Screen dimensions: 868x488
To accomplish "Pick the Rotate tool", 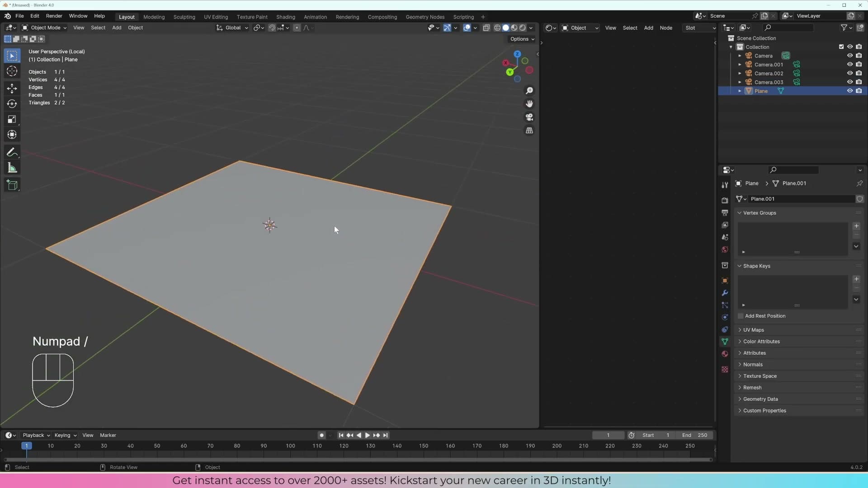I will point(12,104).
